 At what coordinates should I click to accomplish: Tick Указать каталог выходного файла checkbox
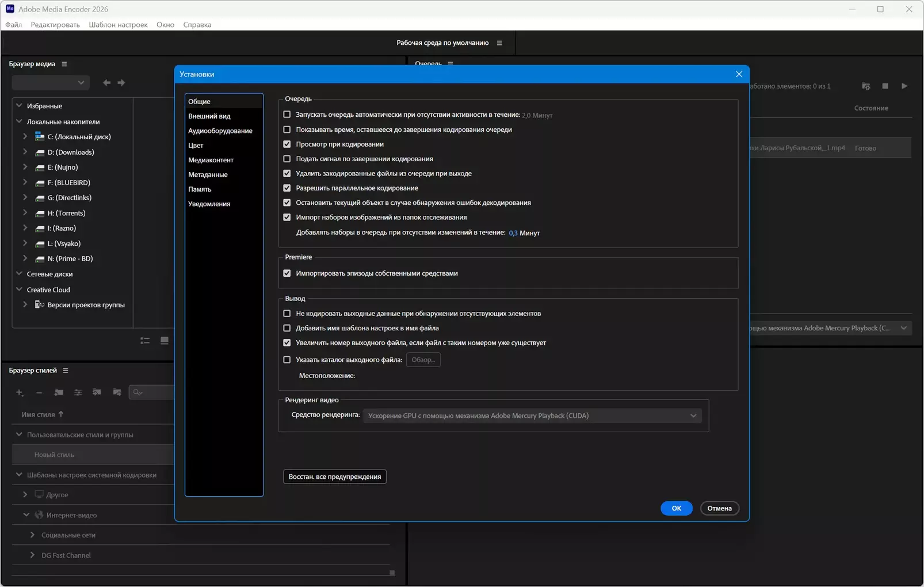(x=287, y=360)
